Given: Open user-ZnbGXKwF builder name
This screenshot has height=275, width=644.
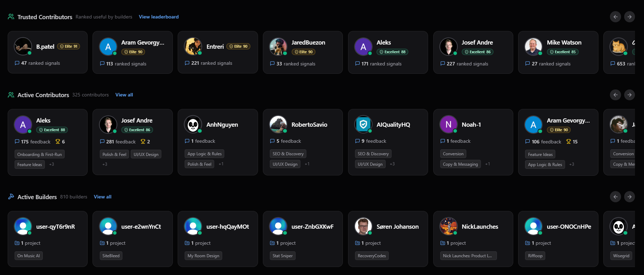Looking at the screenshot, I should click(312, 227).
